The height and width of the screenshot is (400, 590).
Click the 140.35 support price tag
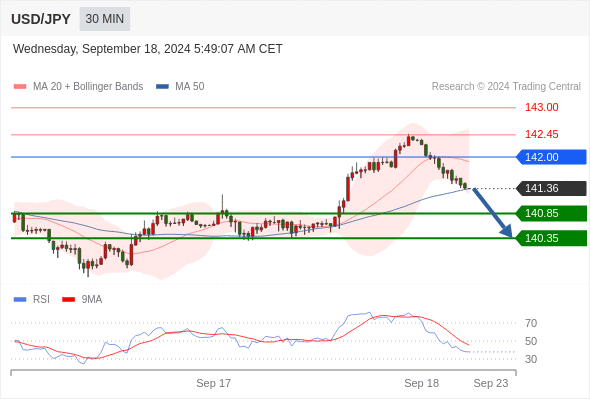tap(551, 238)
